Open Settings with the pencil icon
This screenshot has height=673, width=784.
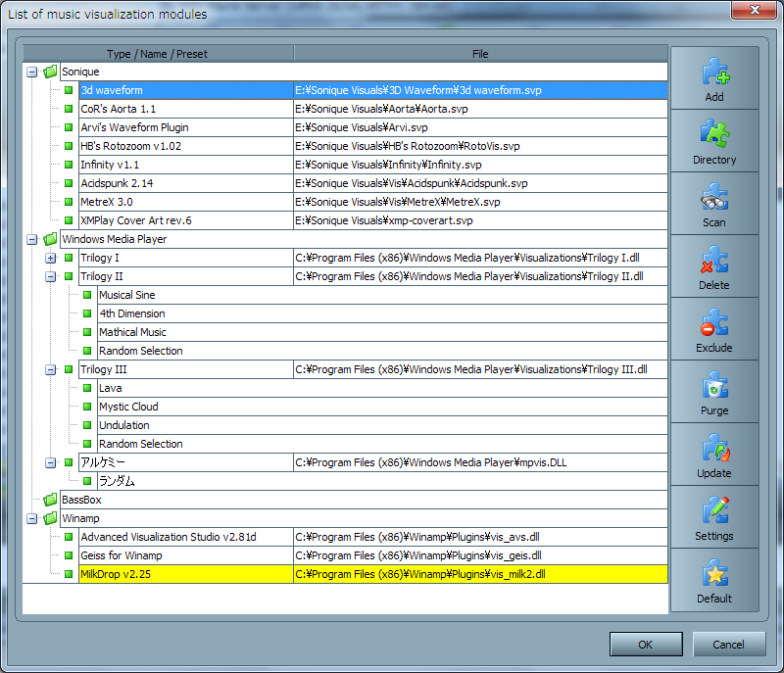click(714, 510)
